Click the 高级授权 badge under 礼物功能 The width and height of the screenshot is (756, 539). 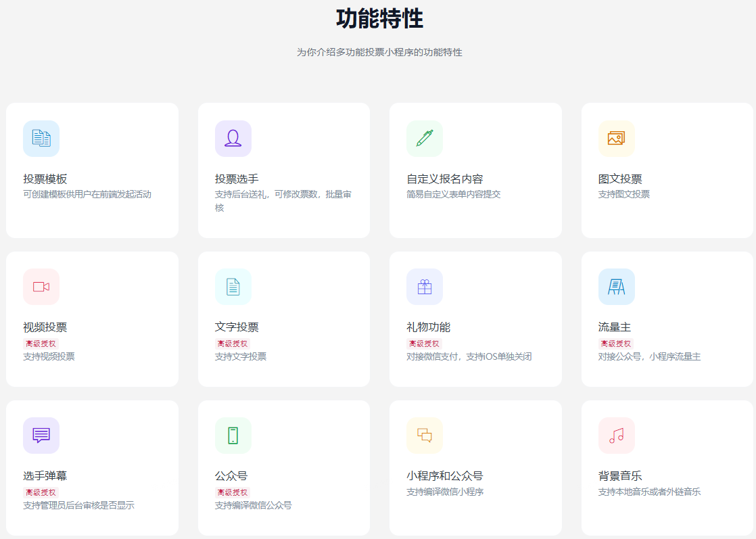[424, 344]
